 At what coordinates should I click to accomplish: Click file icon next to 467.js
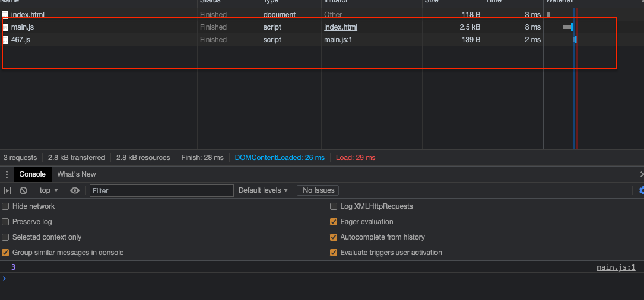[x=5, y=40]
